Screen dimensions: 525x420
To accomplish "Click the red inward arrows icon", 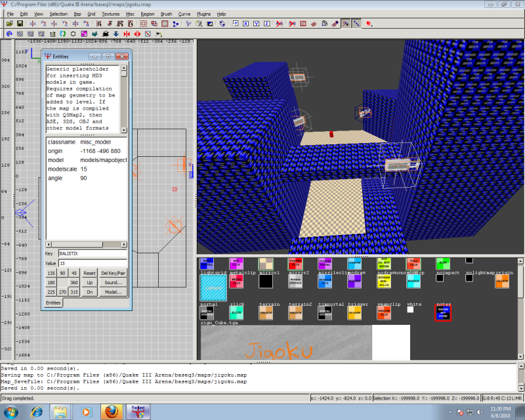I will point(127,34).
